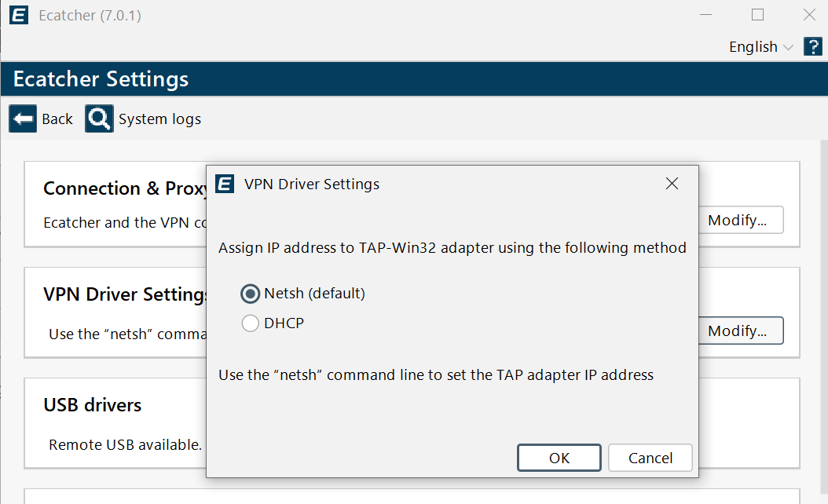Screen dimensions: 828x504
Task: Click the USB drivers section heading
Action: [x=93, y=405]
